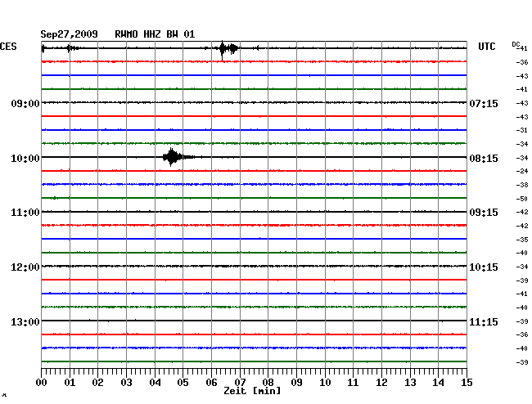
Task: Click the UTC column header
Action: pos(486,47)
